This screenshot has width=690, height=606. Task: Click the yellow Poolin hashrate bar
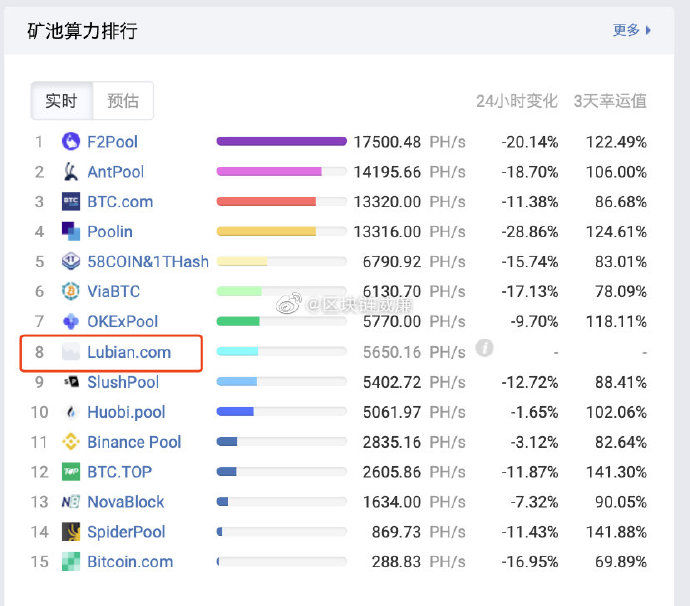[x=266, y=231]
